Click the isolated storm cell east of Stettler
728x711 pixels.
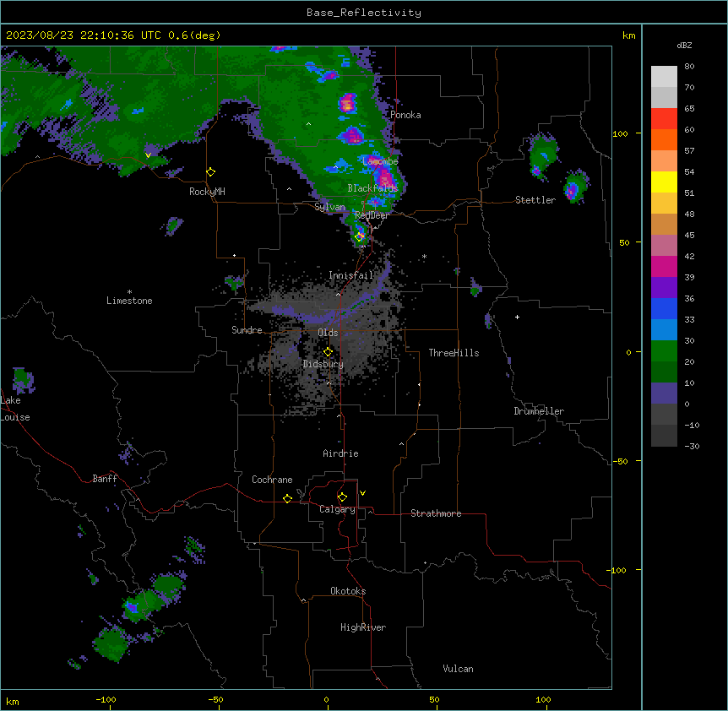coord(575,187)
